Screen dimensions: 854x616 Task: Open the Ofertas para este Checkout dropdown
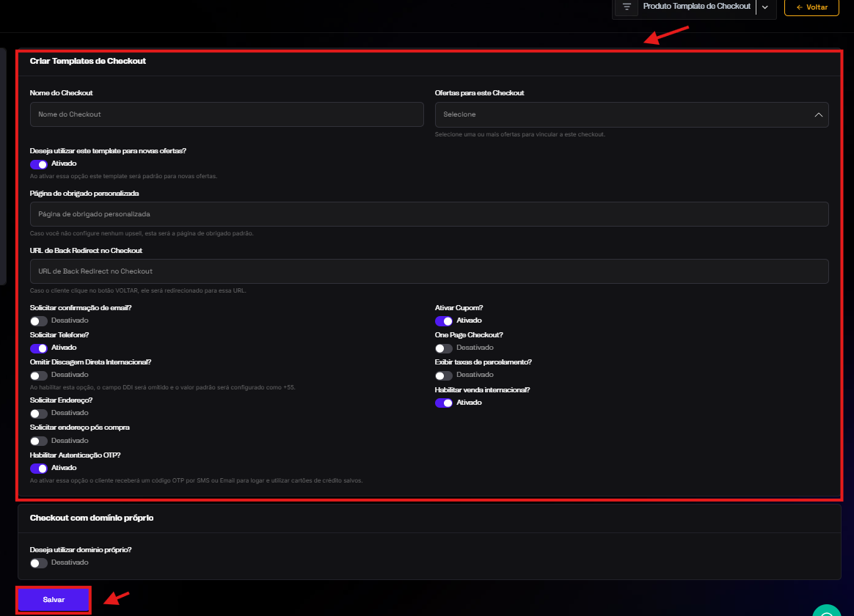[632, 114]
